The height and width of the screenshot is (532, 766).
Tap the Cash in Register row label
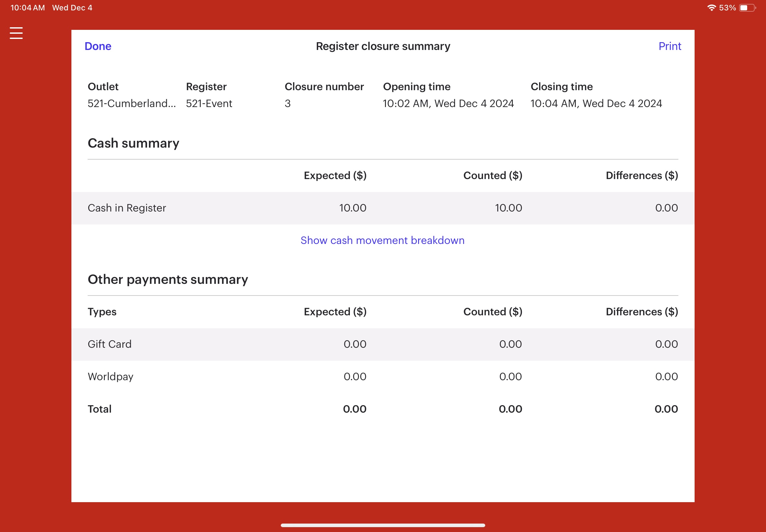click(127, 208)
